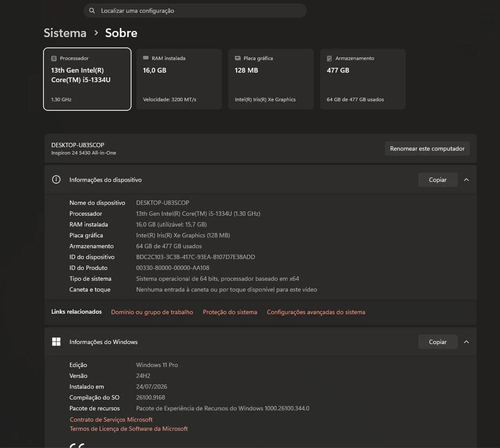This screenshot has width=500, height=448.
Task: Open the Proteção do sistema link
Action: point(230,312)
